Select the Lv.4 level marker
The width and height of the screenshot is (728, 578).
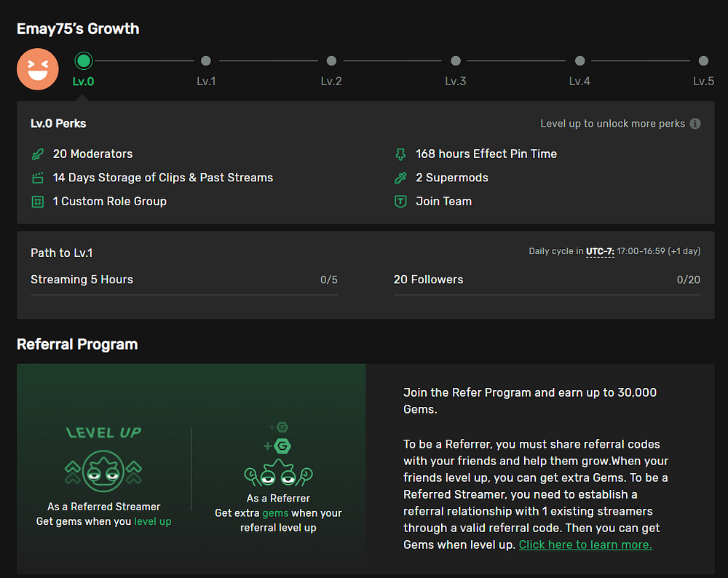point(579,61)
